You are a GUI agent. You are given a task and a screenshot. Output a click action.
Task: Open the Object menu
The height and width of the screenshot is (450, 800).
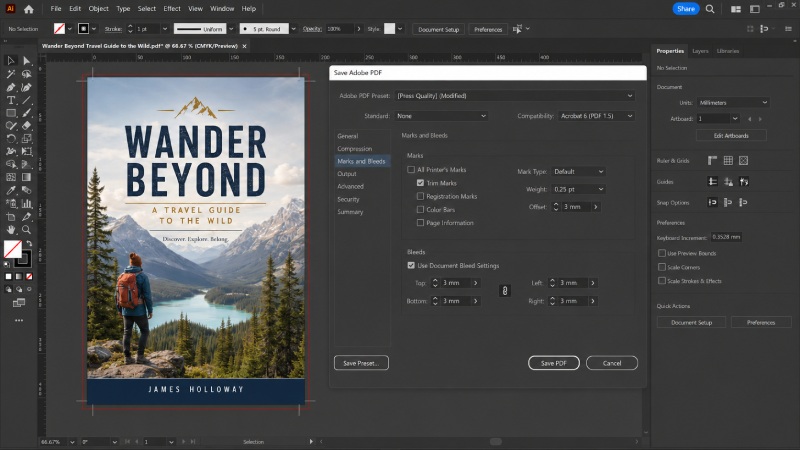(98, 9)
